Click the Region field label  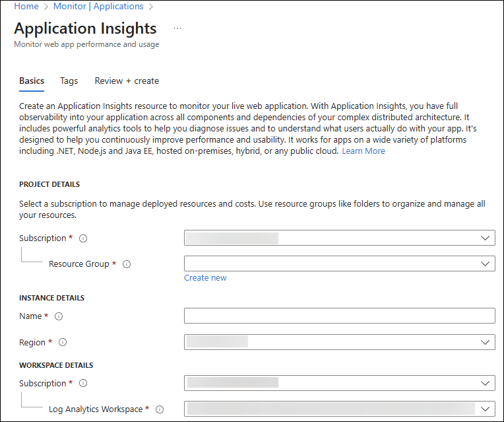tap(32, 342)
